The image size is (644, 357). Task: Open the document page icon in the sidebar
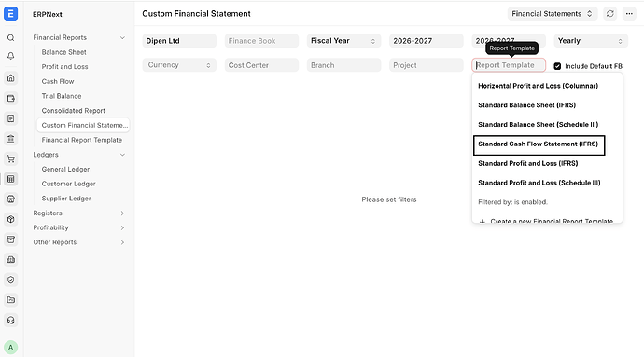tap(10, 118)
